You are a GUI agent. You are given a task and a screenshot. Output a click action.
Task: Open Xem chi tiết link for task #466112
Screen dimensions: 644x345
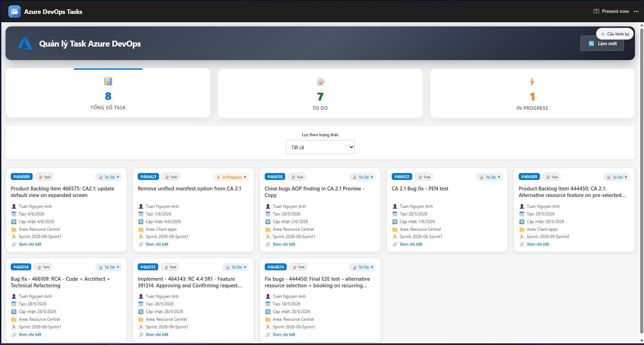pyautogui.click(x=411, y=244)
